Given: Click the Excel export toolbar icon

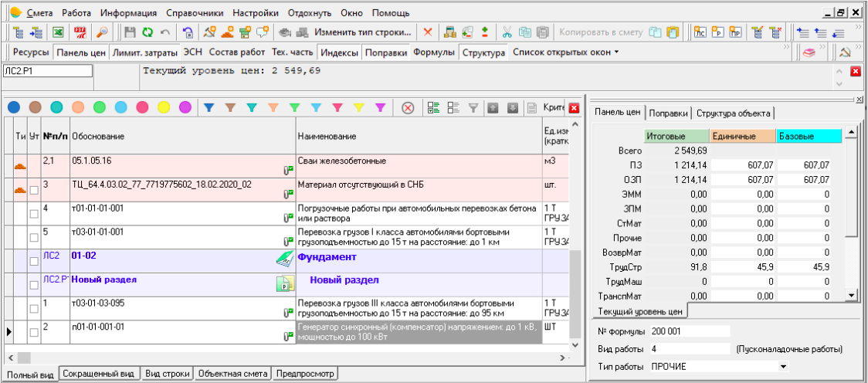Looking at the screenshot, I should pos(58,32).
